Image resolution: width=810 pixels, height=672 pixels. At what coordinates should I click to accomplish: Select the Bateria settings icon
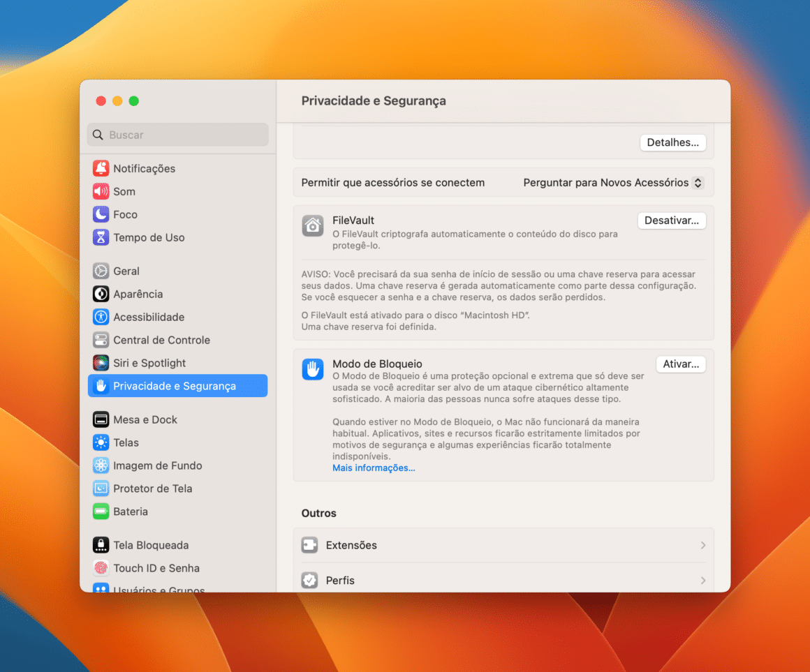coord(101,512)
